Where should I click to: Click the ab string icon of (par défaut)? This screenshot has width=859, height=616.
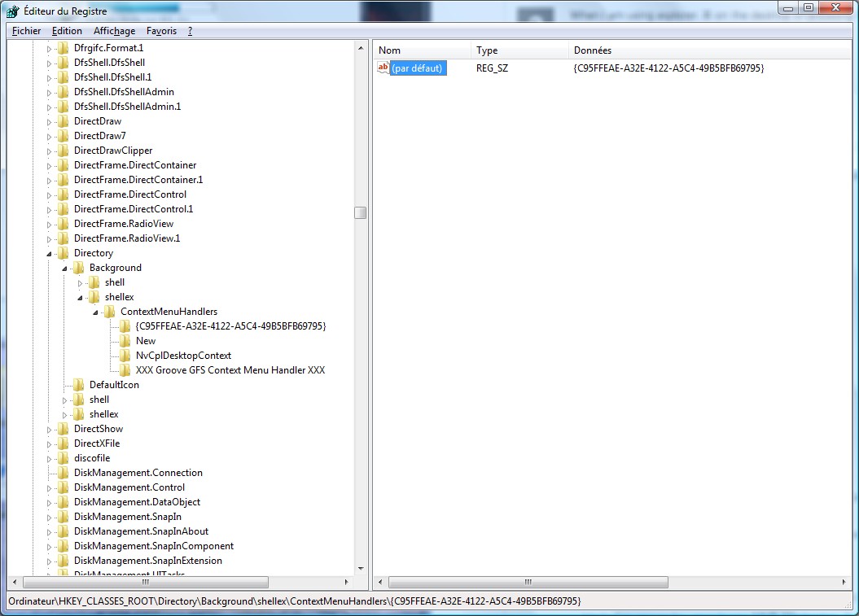383,68
